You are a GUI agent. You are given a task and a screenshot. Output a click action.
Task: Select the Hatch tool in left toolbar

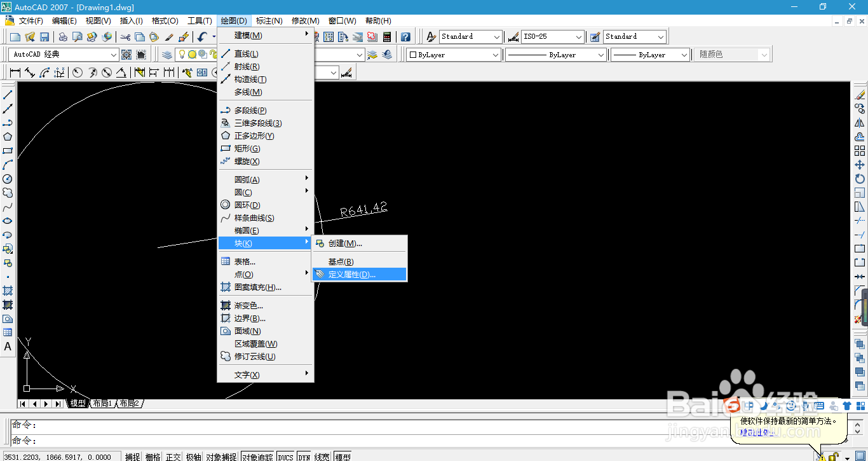point(8,291)
